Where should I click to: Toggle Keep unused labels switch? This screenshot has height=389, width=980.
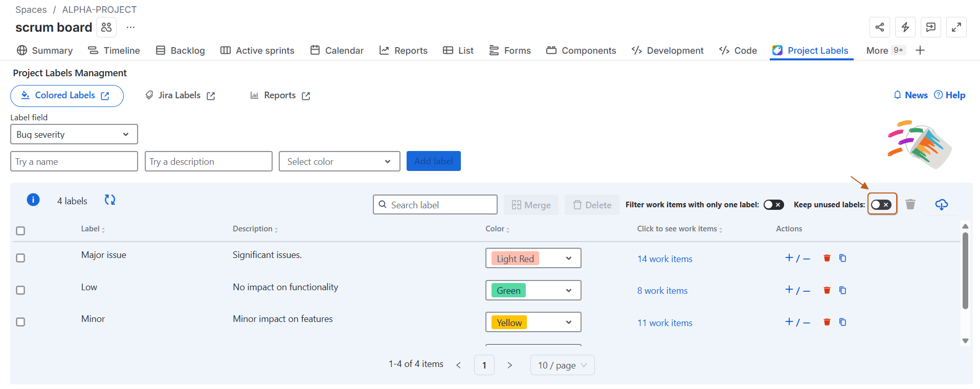coord(881,205)
